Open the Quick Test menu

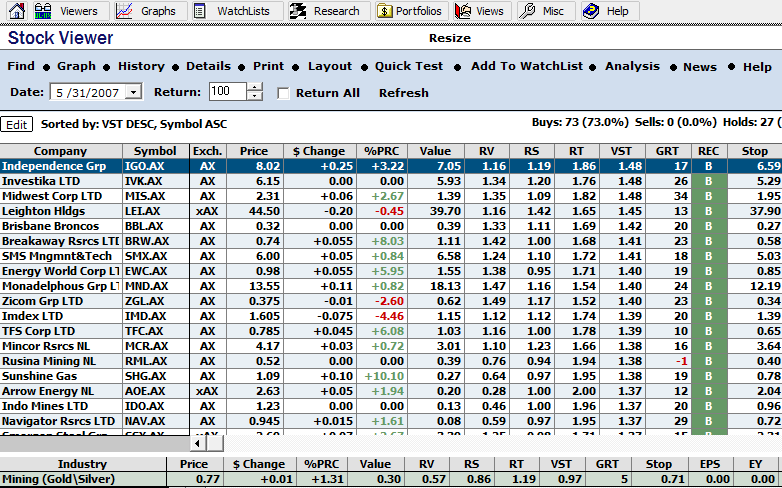(409, 66)
